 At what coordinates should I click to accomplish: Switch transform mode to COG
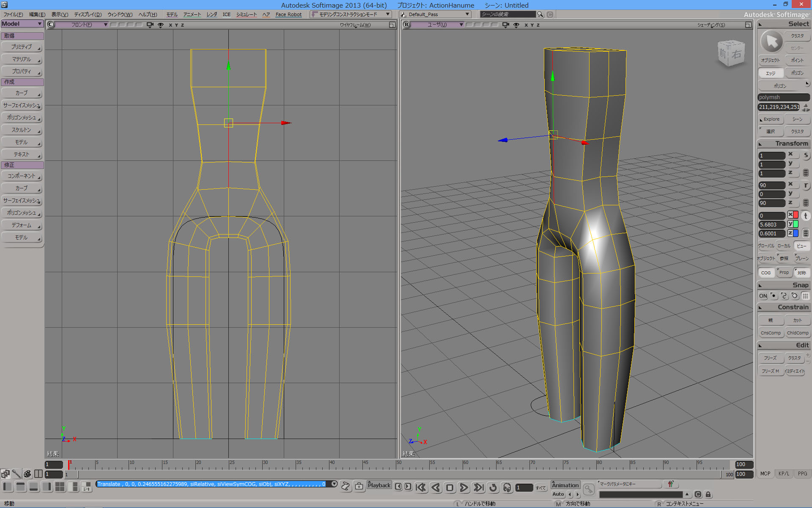[x=766, y=272]
